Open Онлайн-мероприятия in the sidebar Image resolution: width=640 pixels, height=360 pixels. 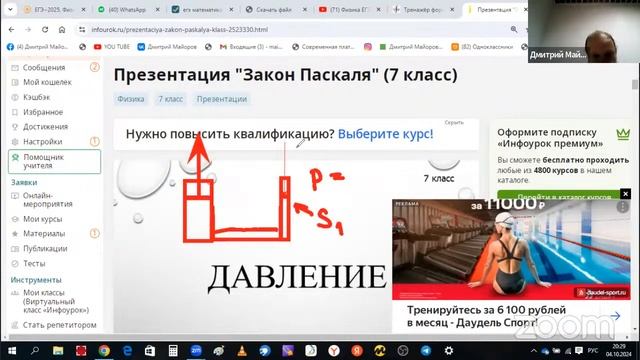pyautogui.click(x=47, y=200)
